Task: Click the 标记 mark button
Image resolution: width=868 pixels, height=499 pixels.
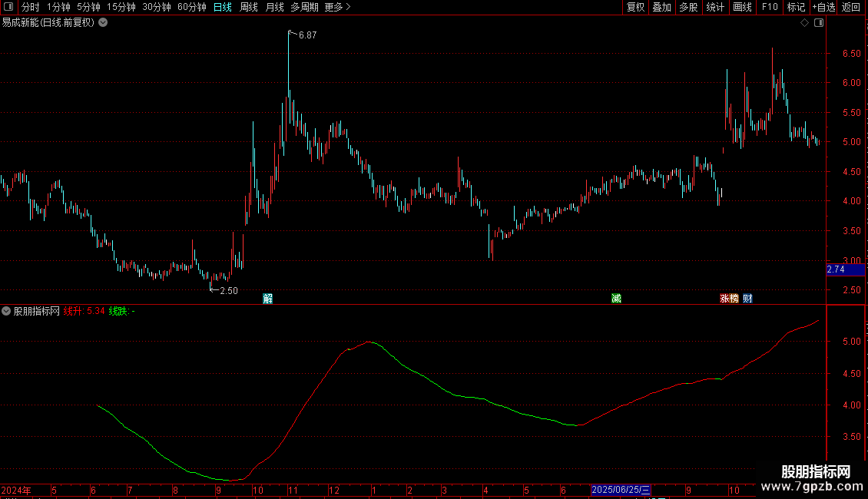Action: pyautogui.click(x=796, y=7)
